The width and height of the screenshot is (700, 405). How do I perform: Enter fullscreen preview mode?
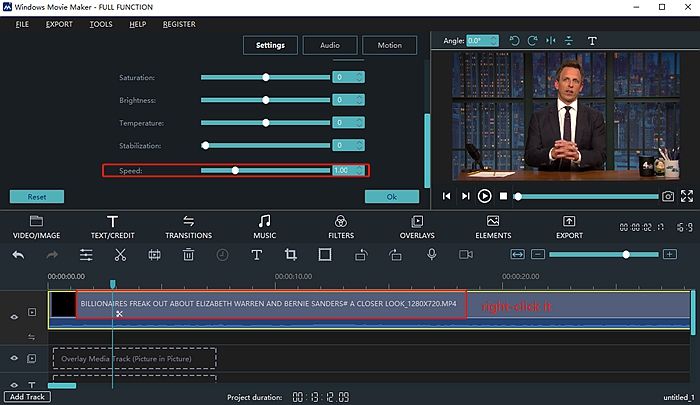687,197
